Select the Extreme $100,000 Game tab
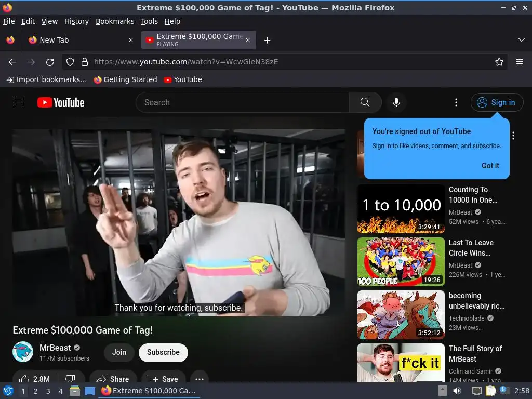532x399 pixels. 198,40
